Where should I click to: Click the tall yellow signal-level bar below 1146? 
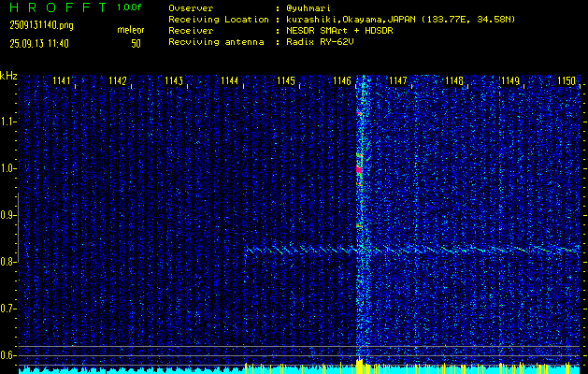[x=359, y=366]
